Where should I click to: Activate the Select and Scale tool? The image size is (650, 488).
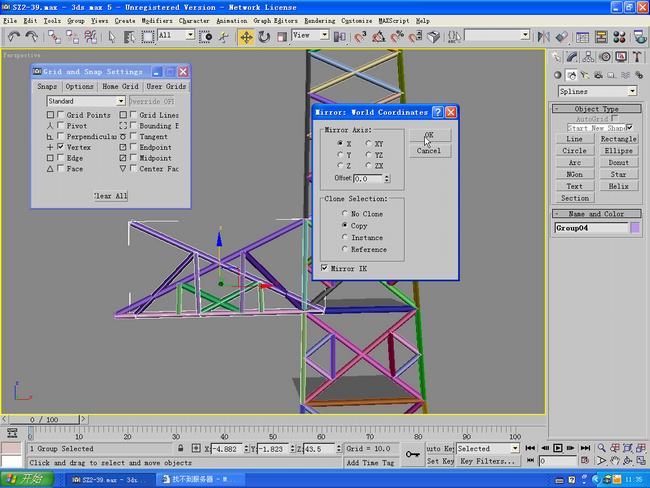point(282,37)
